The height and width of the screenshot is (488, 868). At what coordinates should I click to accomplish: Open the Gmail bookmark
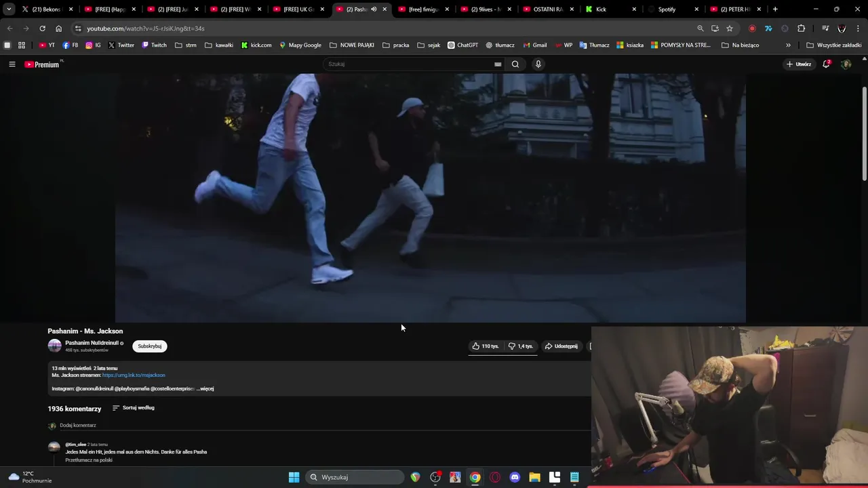pyautogui.click(x=534, y=45)
